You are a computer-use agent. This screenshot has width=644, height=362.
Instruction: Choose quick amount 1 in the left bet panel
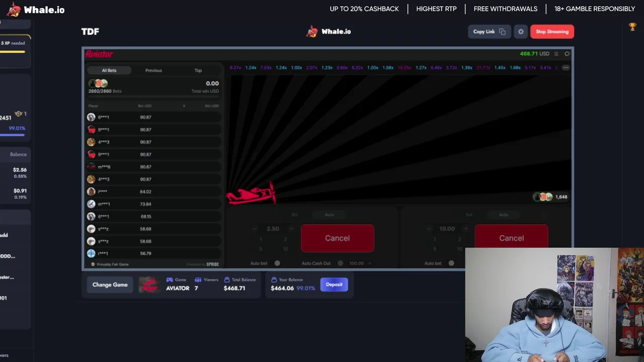(261, 240)
